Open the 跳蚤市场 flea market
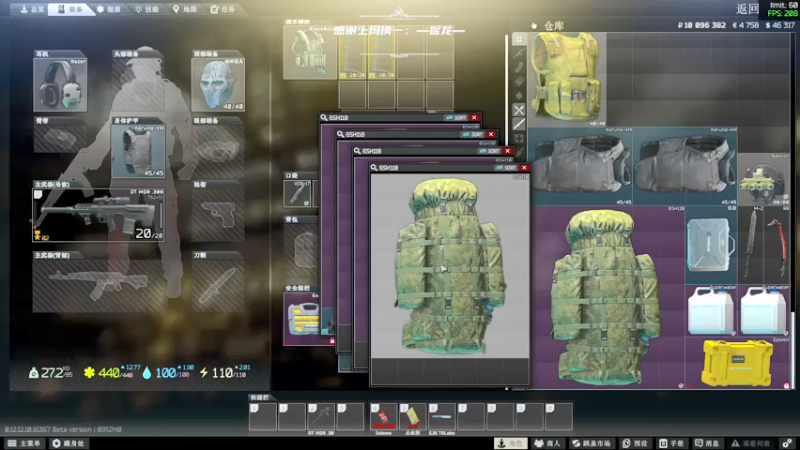This screenshot has height=450, width=800. 591,443
